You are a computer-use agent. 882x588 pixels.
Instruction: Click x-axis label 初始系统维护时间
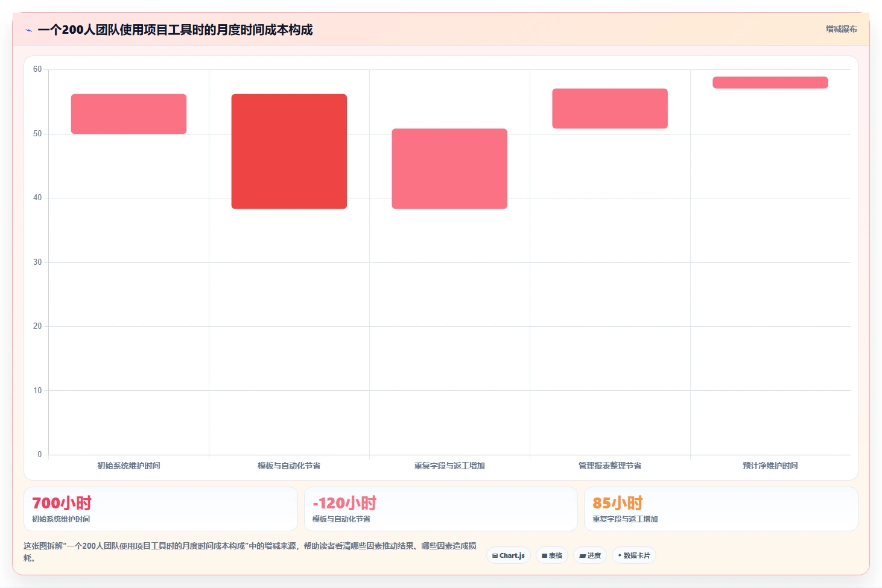pyautogui.click(x=128, y=466)
